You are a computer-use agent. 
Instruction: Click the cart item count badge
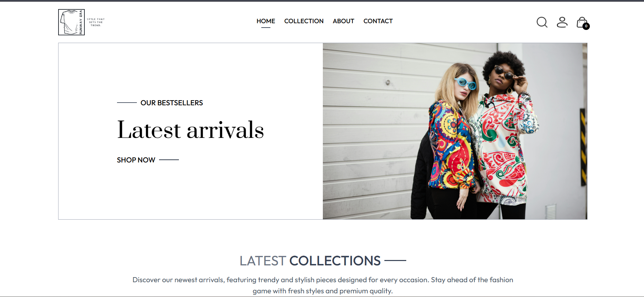tap(586, 26)
